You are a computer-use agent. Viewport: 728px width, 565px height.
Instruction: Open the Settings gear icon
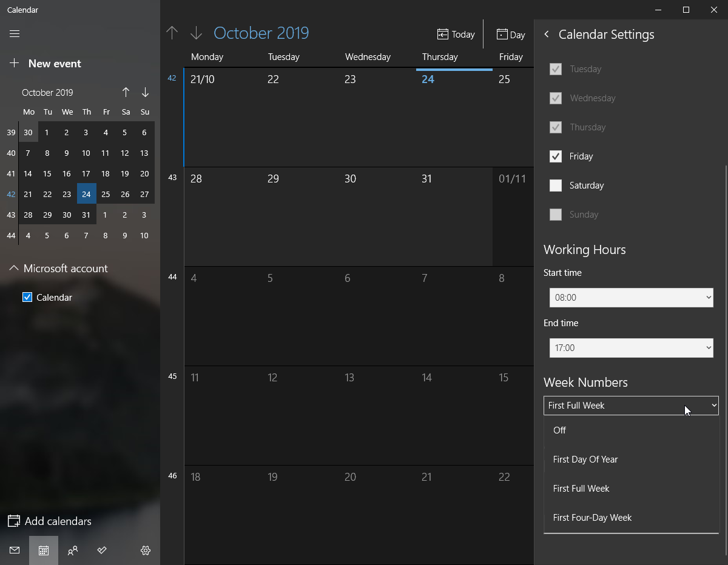[x=145, y=550]
